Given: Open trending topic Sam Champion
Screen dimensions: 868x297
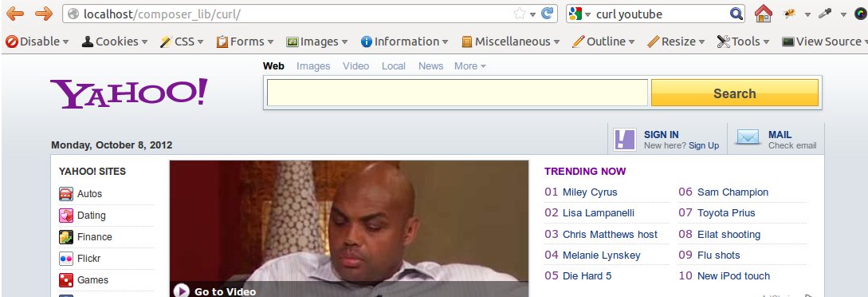Looking at the screenshot, I should point(733,192).
